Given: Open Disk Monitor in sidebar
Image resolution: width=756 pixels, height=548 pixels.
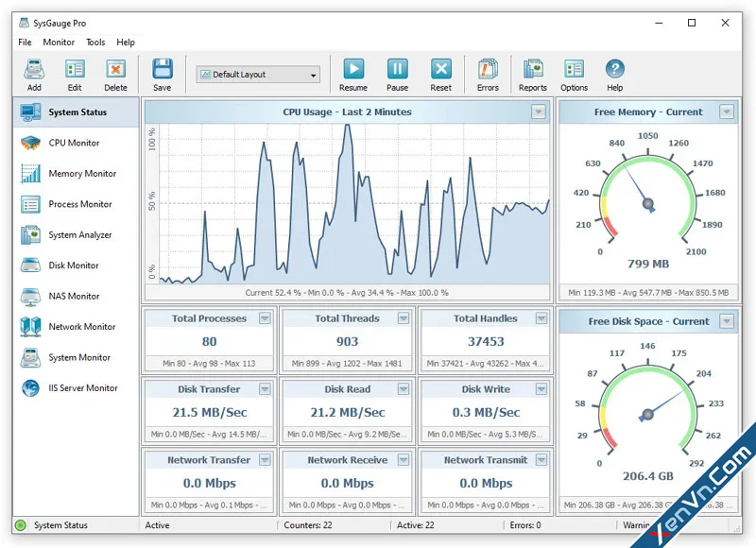Looking at the screenshot, I should tap(77, 265).
